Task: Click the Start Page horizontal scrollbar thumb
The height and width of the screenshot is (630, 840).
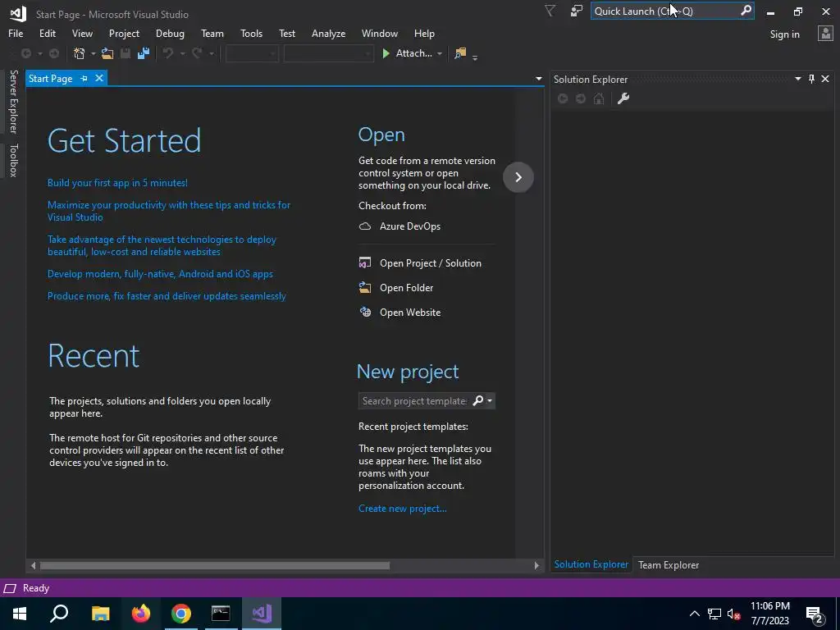Action: click(215, 565)
